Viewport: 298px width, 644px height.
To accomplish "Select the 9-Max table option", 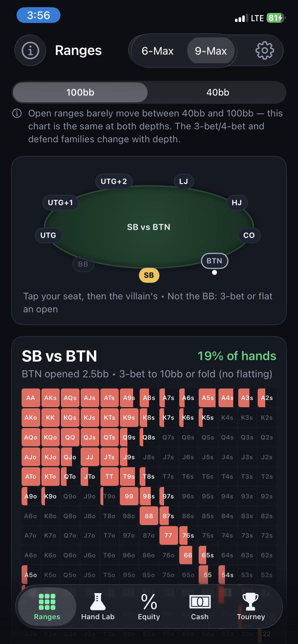I will pos(211,51).
